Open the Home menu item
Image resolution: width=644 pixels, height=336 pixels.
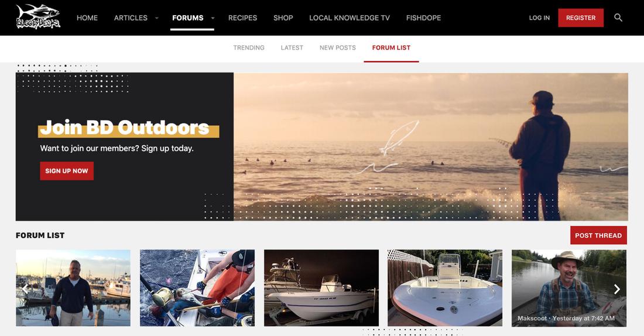pyautogui.click(x=87, y=18)
